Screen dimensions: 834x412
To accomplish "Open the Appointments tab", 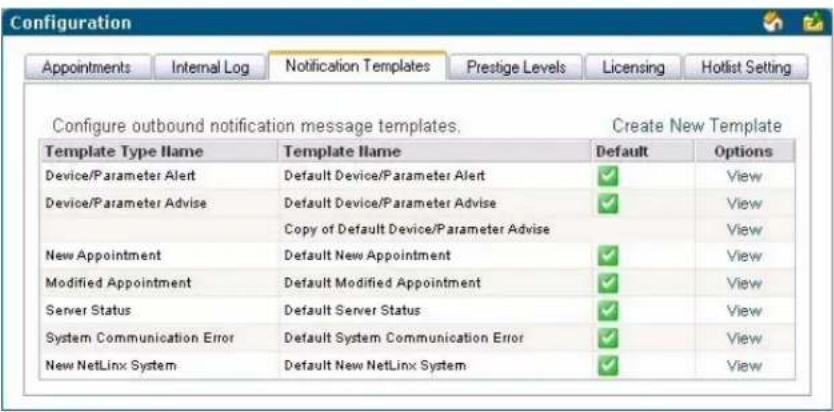I will [x=87, y=68].
